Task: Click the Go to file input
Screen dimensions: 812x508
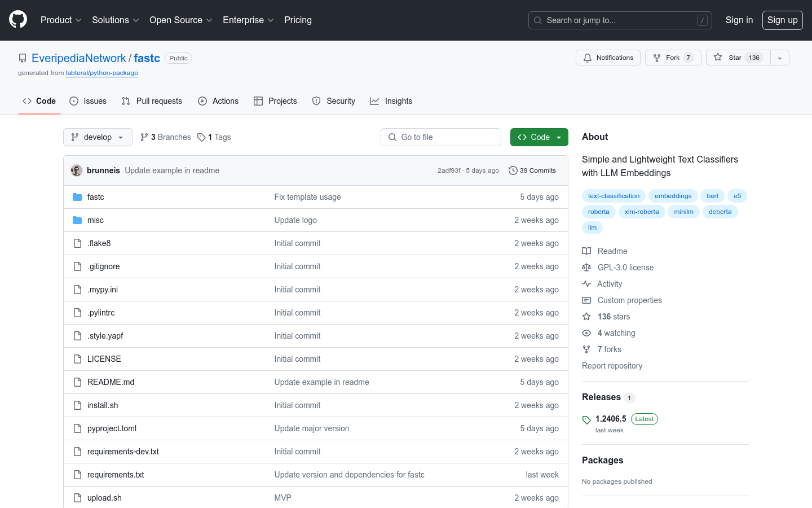Action: coord(441,137)
